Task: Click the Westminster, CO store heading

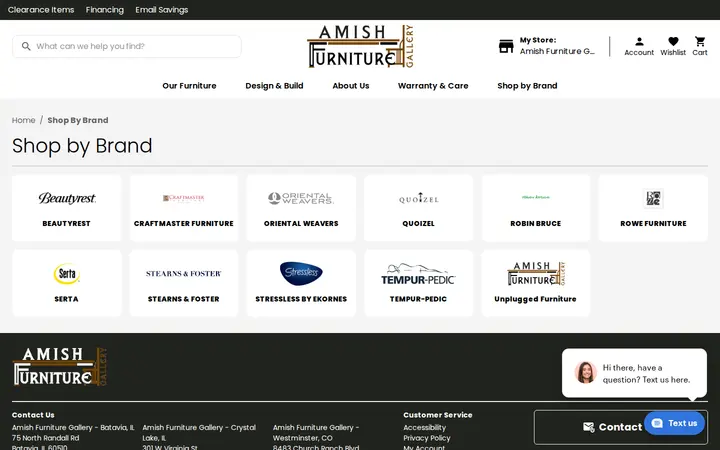Action: tap(316, 433)
